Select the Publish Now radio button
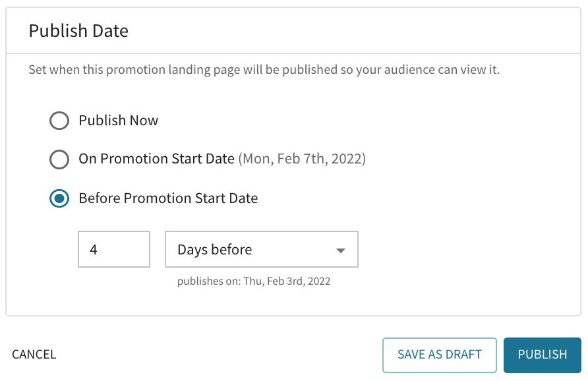This screenshot has height=381, width=588. 59,121
